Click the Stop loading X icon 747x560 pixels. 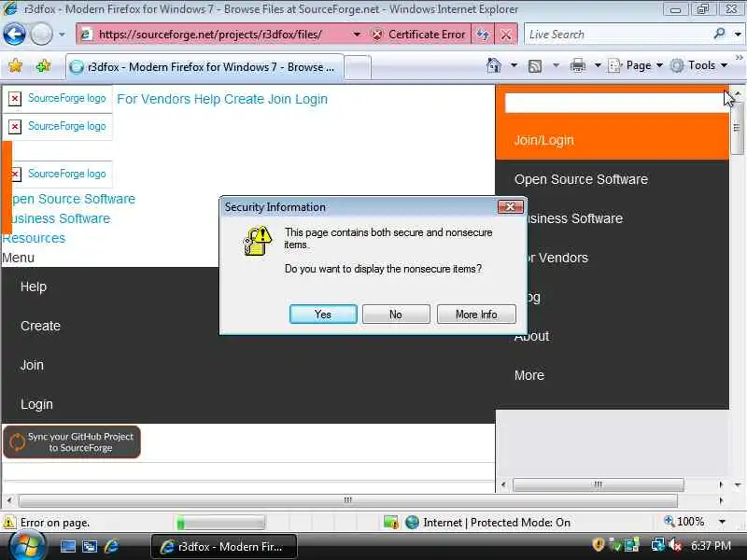tap(506, 35)
